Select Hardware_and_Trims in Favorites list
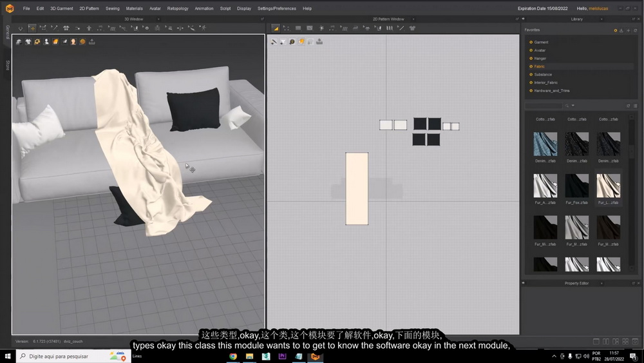Screen dimensions: 644x363 552,90
